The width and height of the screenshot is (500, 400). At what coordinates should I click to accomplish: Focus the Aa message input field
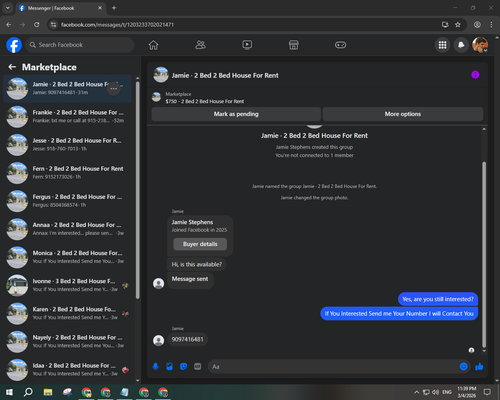coord(333,367)
